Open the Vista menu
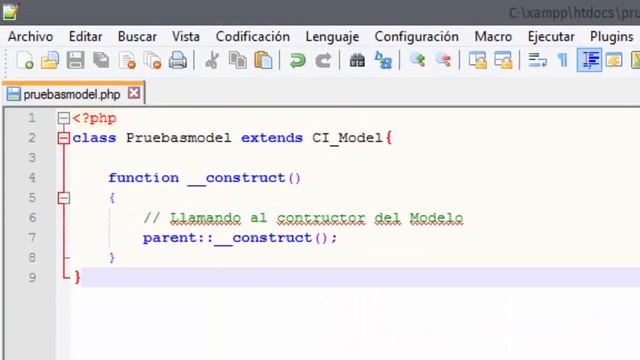This screenshot has height=360, width=640. pyautogui.click(x=186, y=37)
